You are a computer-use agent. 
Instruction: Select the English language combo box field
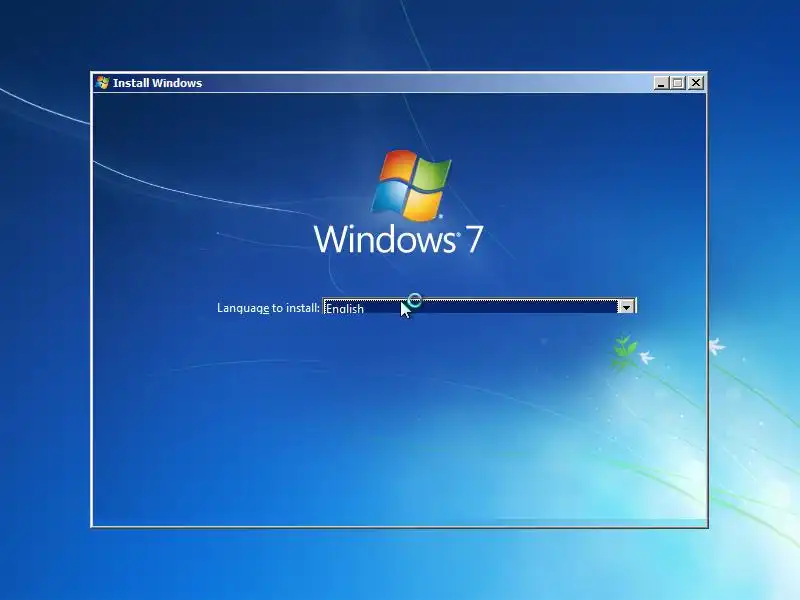pos(480,307)
